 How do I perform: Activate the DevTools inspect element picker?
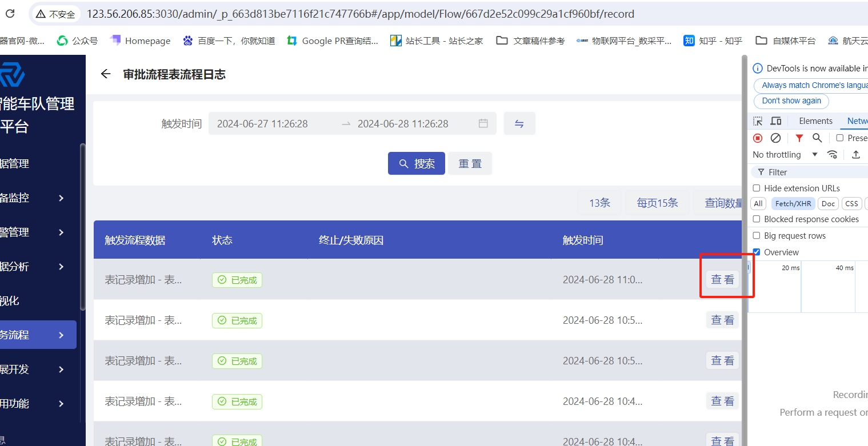pyautogui.click(x=758, y=121)
